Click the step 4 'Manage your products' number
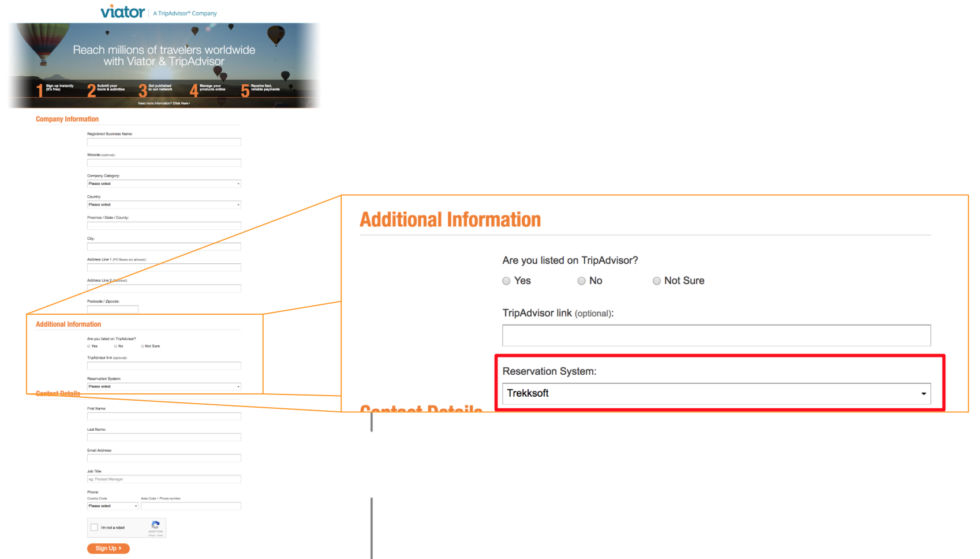This screenshot has height=559, width=980. (194, 90)
